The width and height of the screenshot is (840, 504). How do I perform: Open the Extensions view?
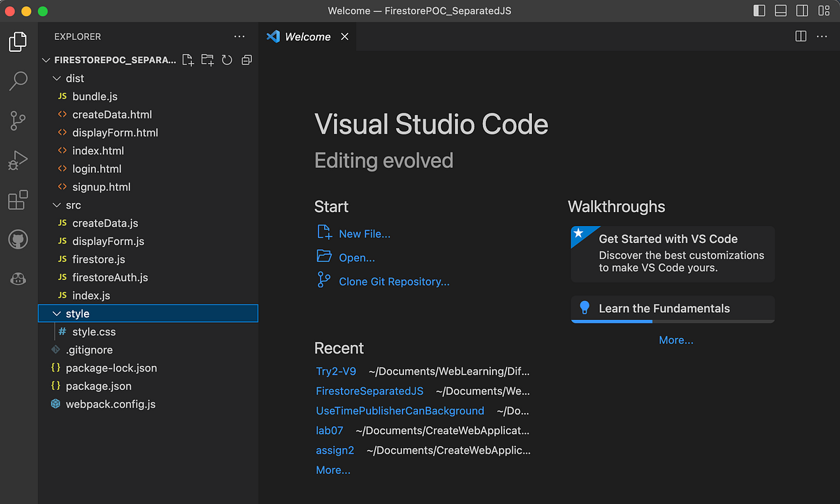[17, 199]
